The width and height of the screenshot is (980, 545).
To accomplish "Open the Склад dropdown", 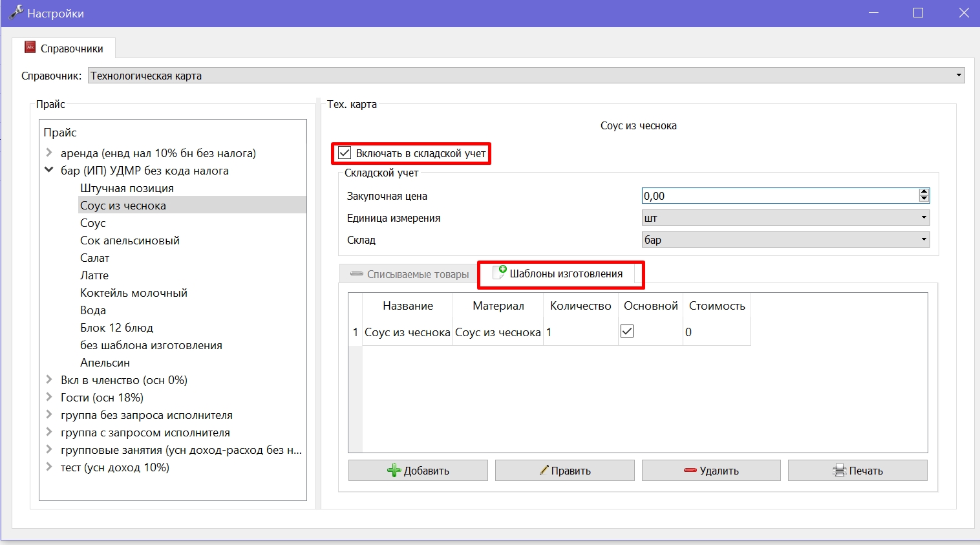I will click(785, 240).
